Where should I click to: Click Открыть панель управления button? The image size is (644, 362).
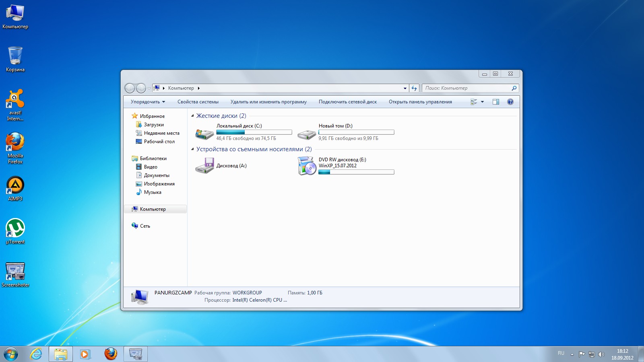coord(420,102)
